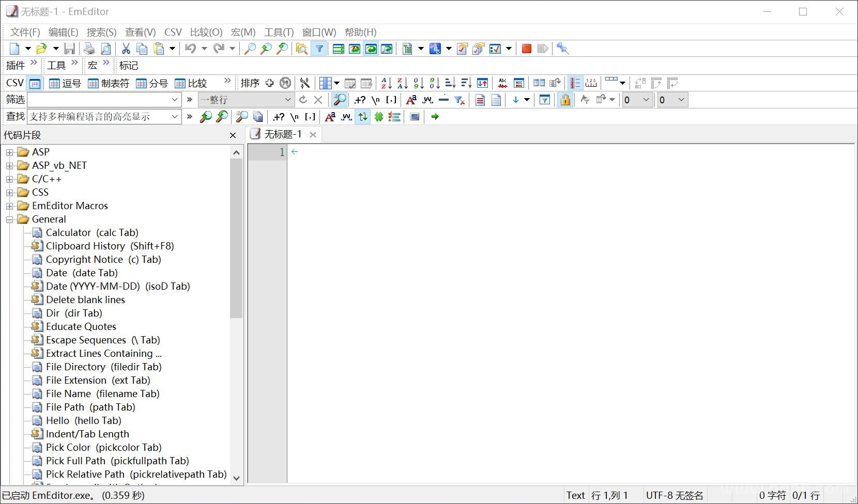This screenshot has width=858, height=504.
Task: Open the 宏(M) menu
Action: 243,32
